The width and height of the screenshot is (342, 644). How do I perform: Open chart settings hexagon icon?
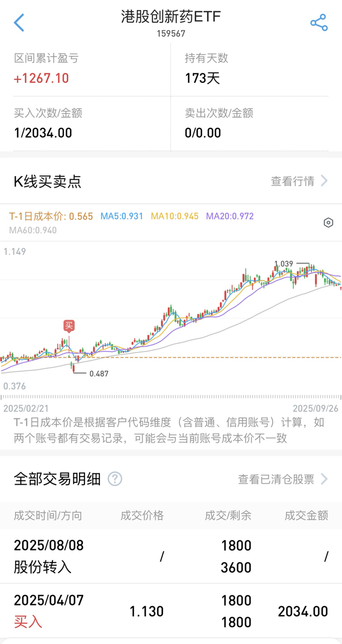329,223
